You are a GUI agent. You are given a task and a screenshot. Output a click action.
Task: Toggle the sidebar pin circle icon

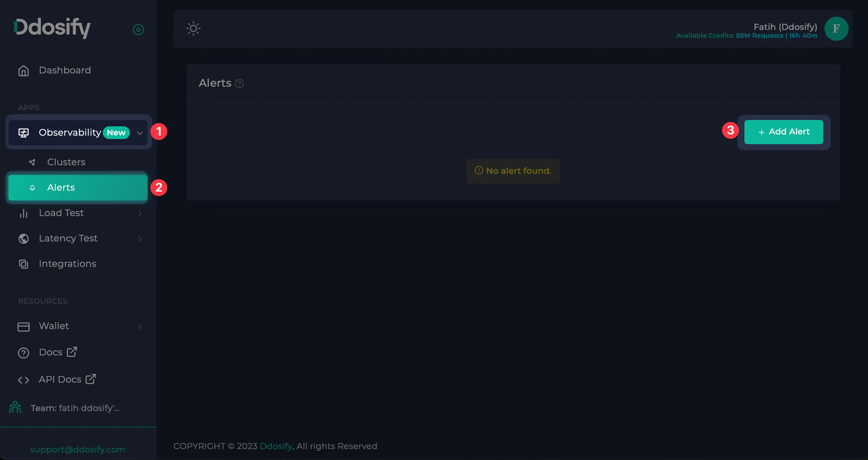[138, 30]
